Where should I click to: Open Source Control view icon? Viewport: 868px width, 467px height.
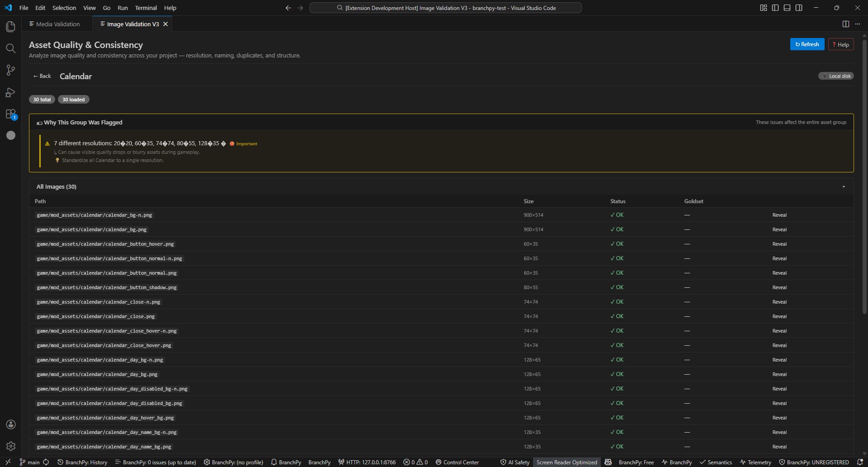(10, 70)
